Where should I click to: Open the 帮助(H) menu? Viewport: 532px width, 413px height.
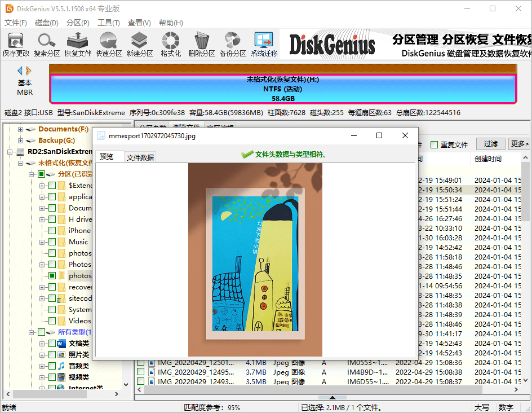point(171,23)
